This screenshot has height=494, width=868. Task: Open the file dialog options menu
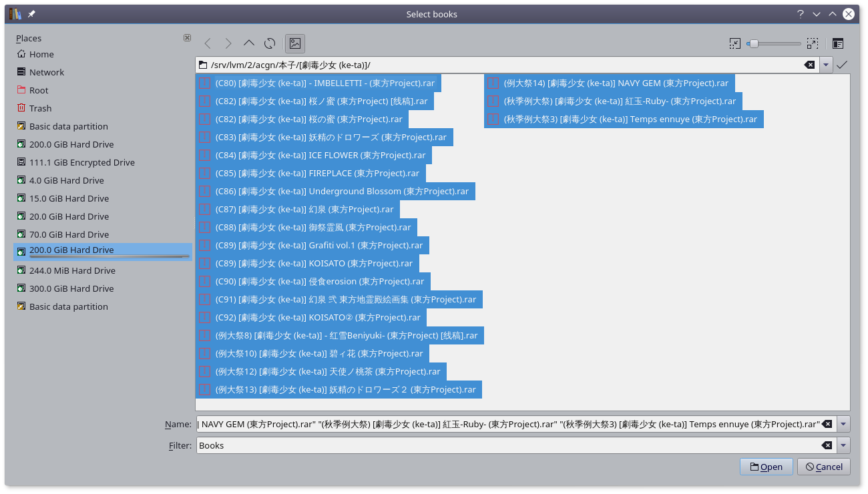pos(838,43)
